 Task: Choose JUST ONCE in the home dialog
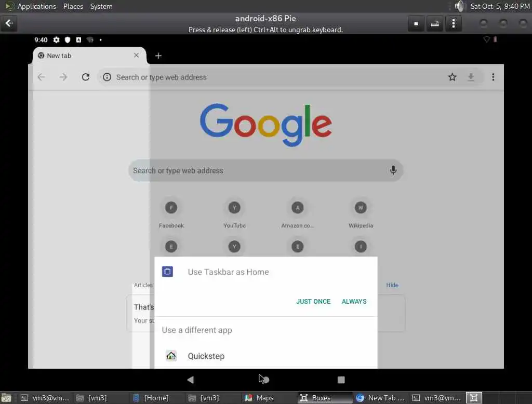(313, 301)
